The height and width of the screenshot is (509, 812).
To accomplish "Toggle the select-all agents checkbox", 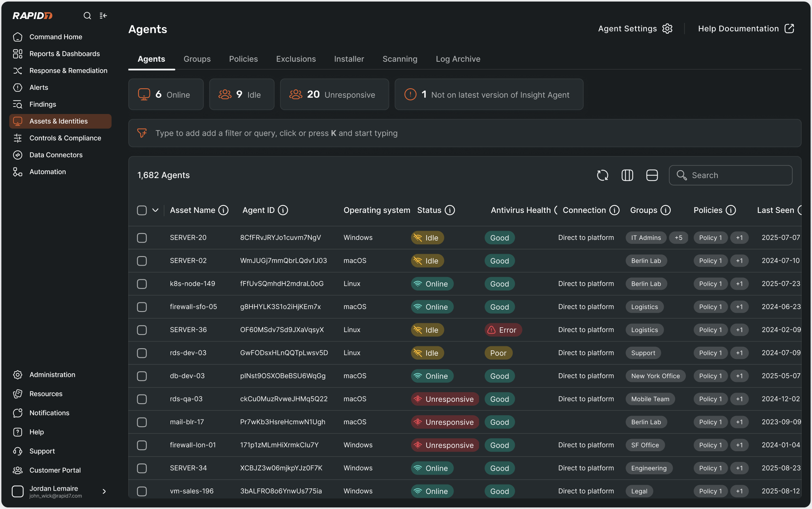I will pos(142,210).
